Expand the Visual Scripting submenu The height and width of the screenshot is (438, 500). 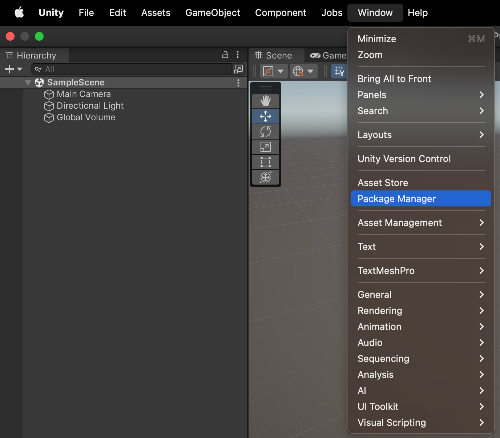(x=421, y=423)
